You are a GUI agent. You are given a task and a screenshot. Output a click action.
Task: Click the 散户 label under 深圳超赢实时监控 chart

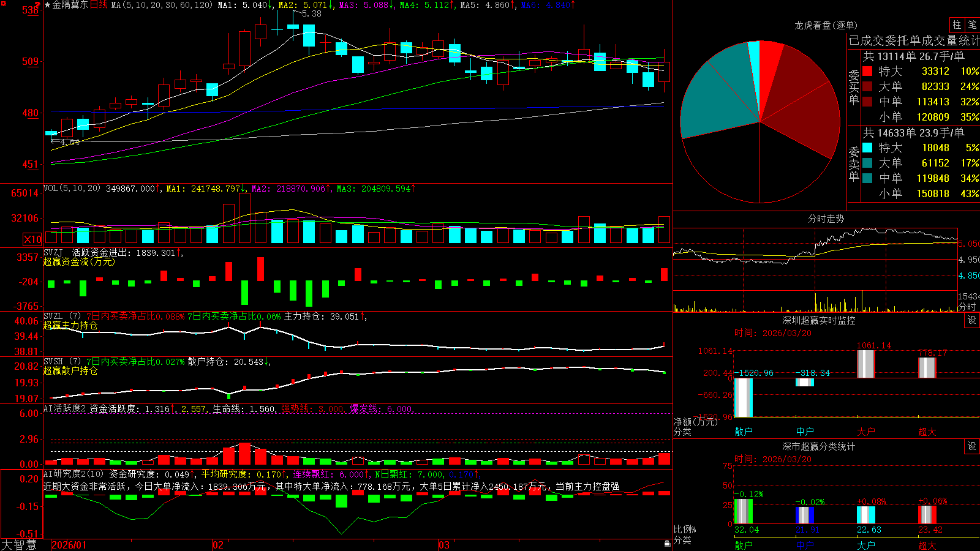744,432
